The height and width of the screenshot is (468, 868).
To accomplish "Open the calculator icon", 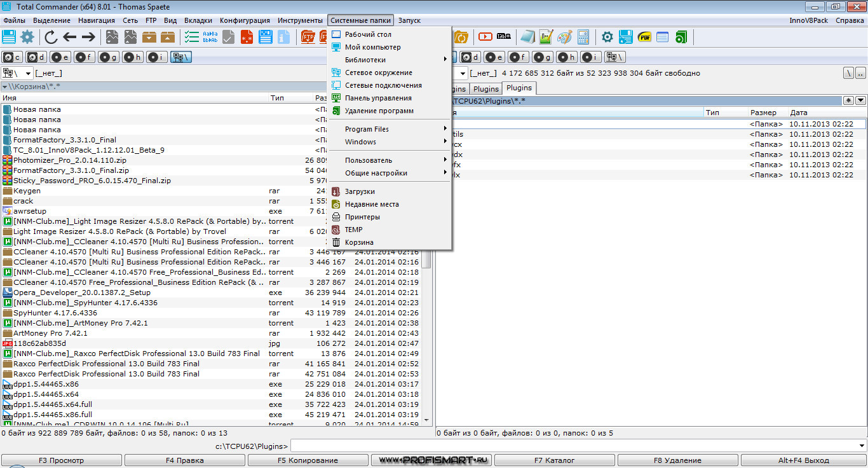I will tap(583, 37).
